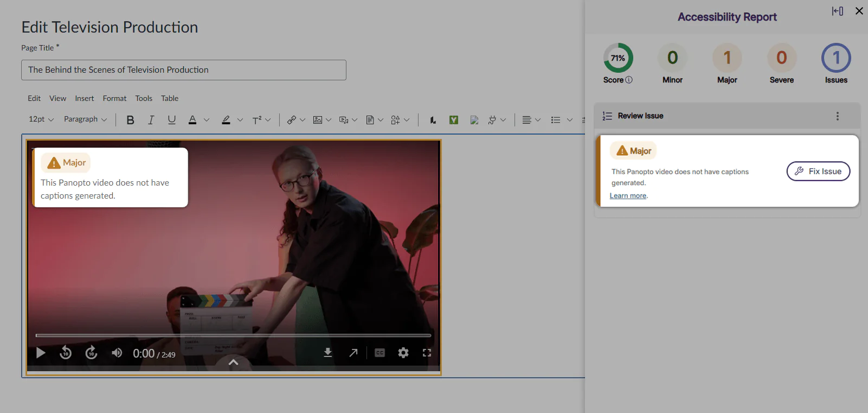The width and height of the screenshot is (868, 413).
Task: Play the Panopto video
Action: pyautogui.click(x=41, y=353)
